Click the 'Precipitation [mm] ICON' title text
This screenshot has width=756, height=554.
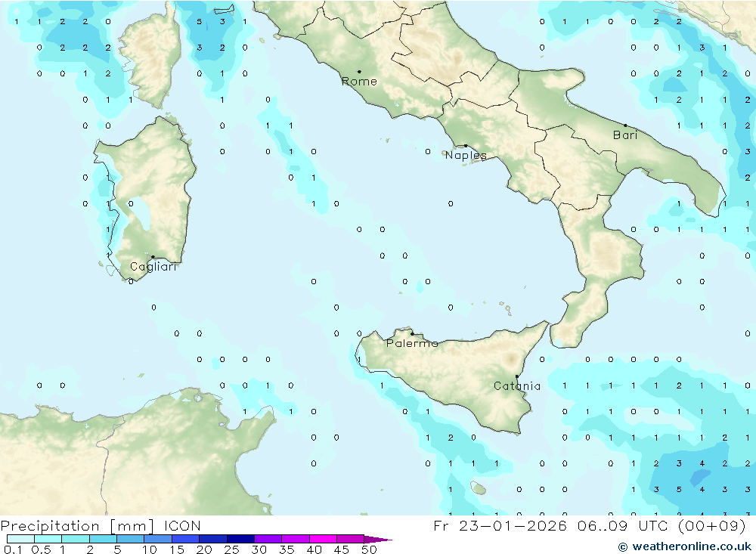click(101, 525)
